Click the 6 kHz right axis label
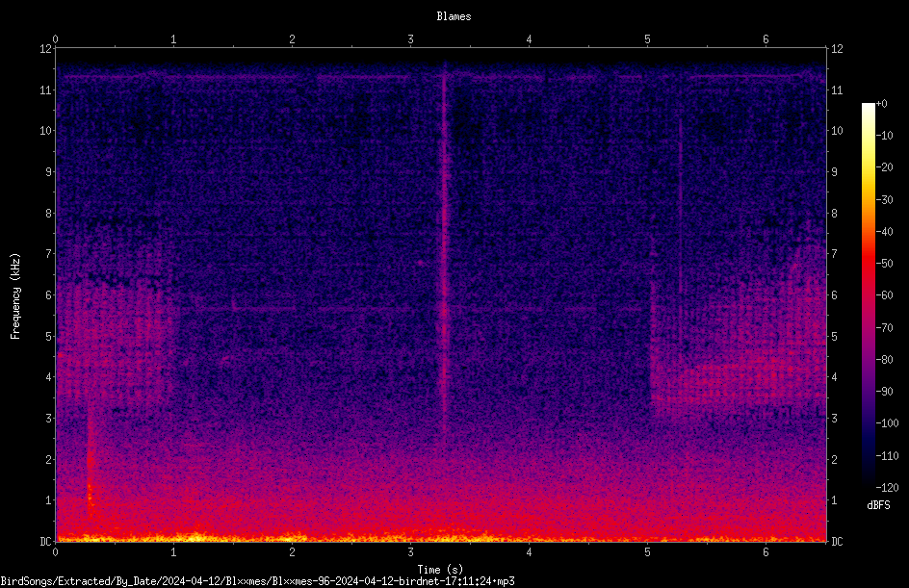This screenshot has width=909, height=588. click(834, 295)
